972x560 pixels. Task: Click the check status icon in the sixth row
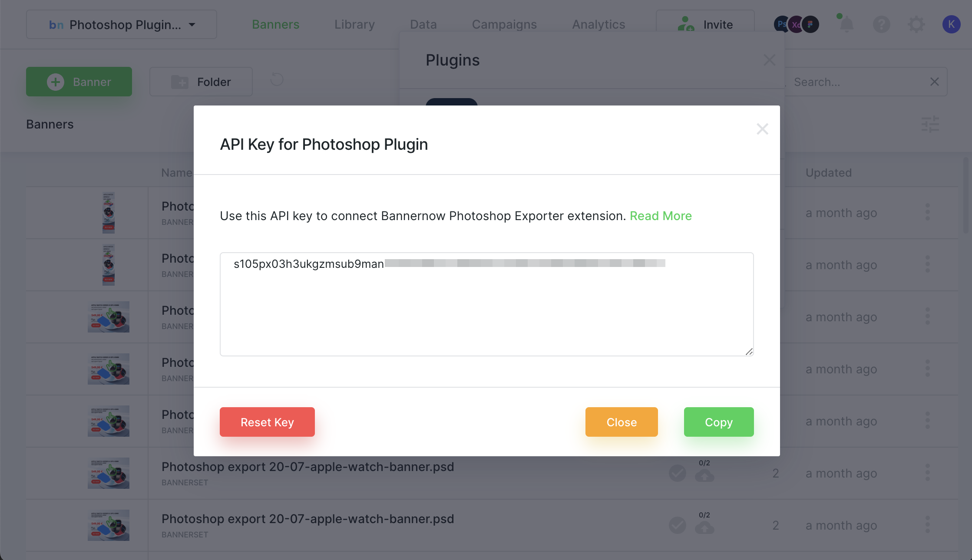[x=677, y=473]
